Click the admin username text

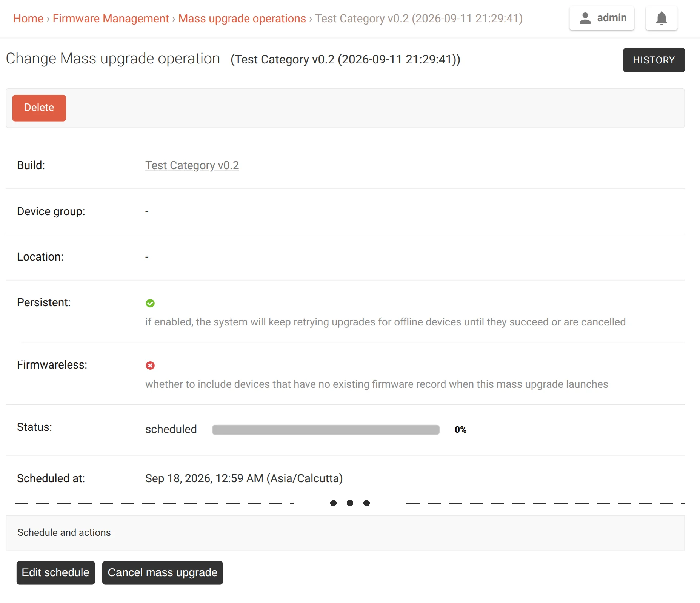[x=612, y=18]
